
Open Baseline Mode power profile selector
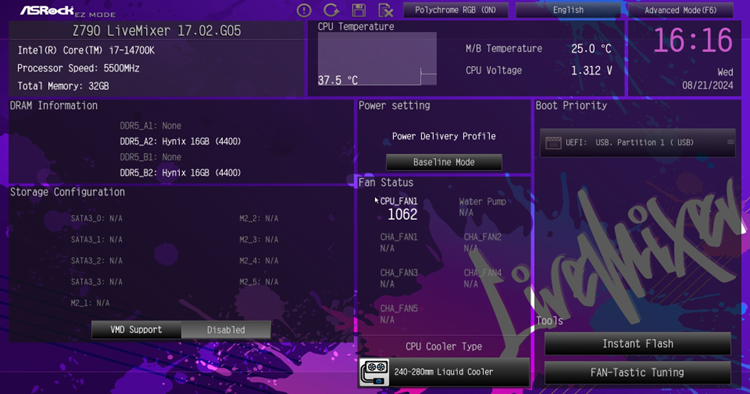[444, 162]
